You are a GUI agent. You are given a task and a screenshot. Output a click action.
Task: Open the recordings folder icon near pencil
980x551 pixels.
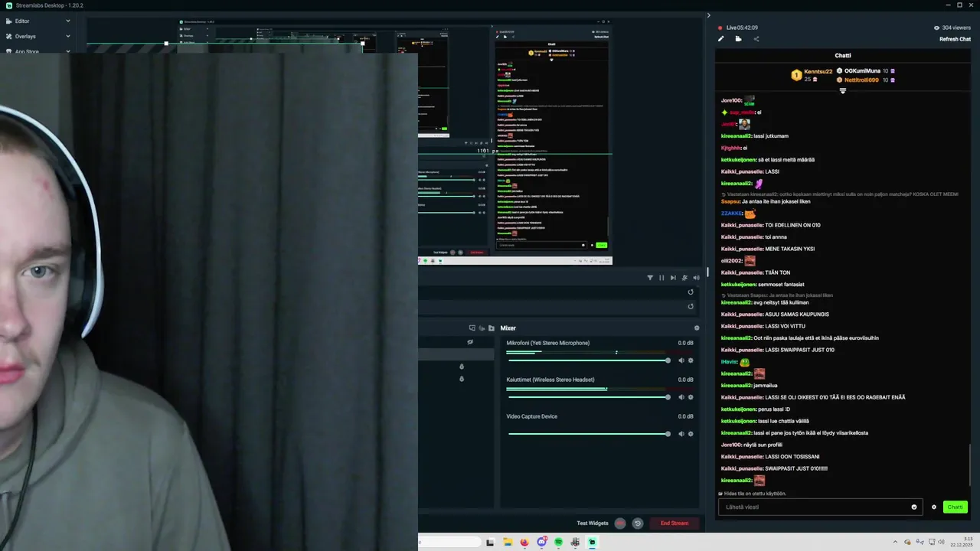(738, 39)
